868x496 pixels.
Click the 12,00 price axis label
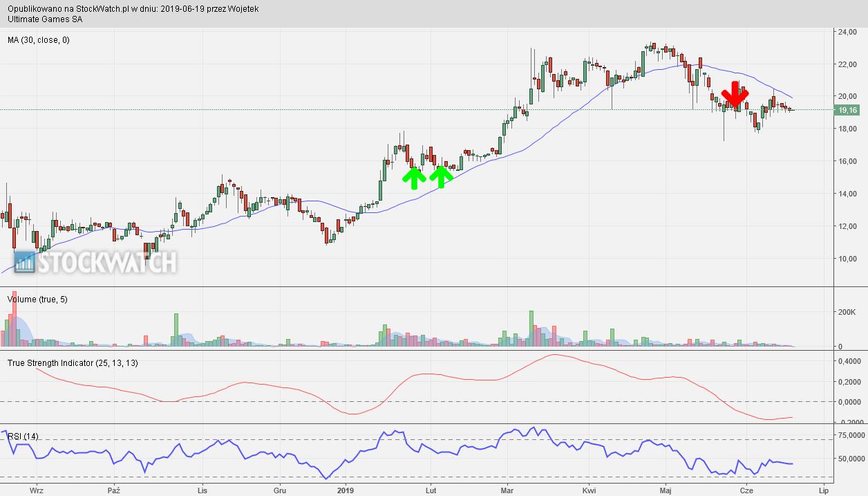847,226
